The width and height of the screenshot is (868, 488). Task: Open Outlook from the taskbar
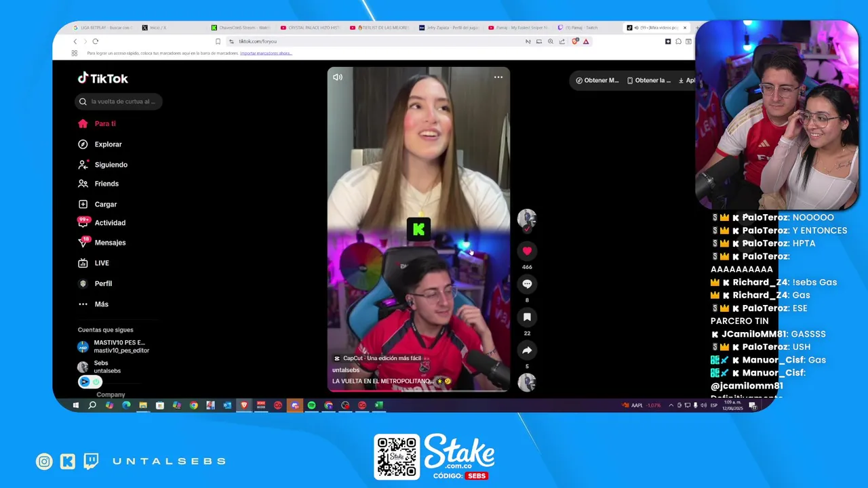[x=227, y=405]
